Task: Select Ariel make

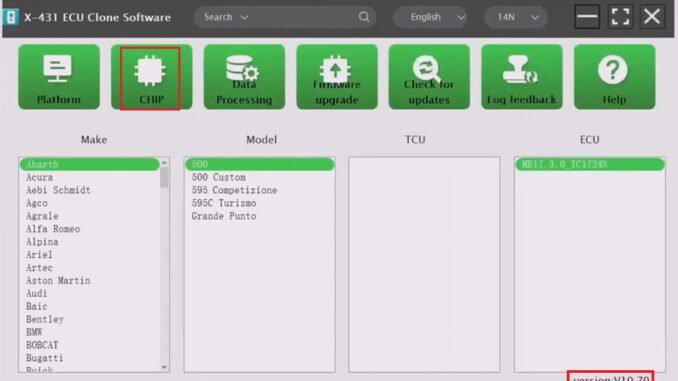Action: point(90,255)
